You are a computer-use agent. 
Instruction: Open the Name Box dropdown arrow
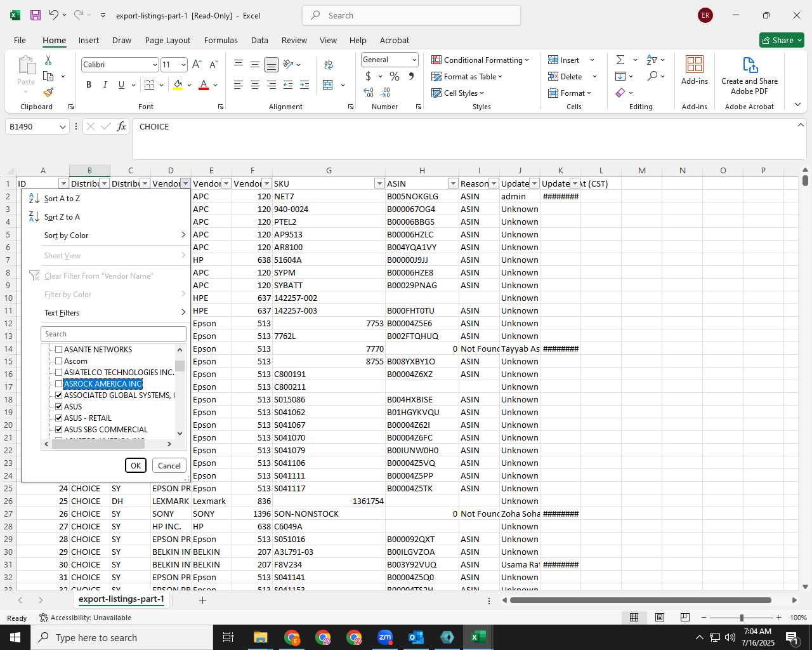tap(62, 127)
